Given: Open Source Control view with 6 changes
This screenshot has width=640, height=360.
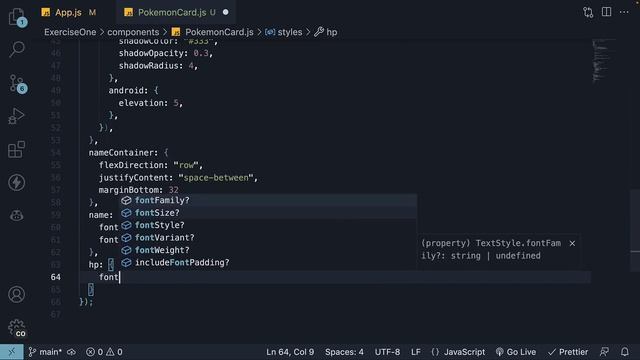Looking at the screenshot, I should [17, 84].
